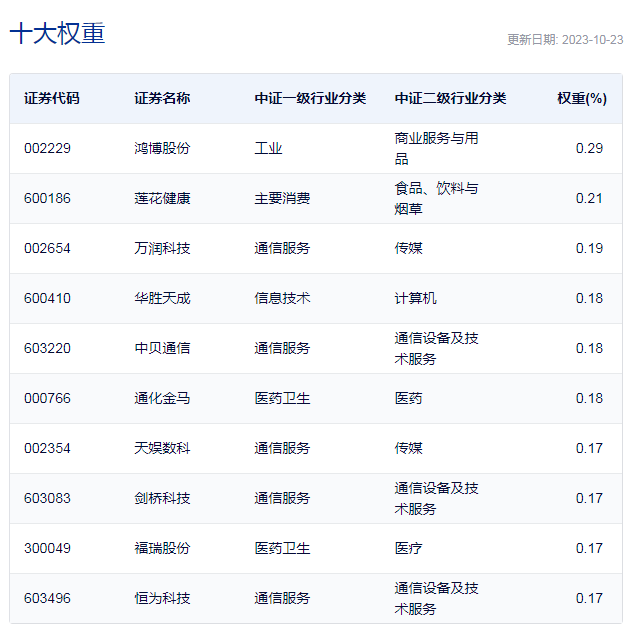Image resolution: width=629 pixels, height=638 pixels.
Task: Click the update date 2023-10-23
Action: click(x=592, y=39)
